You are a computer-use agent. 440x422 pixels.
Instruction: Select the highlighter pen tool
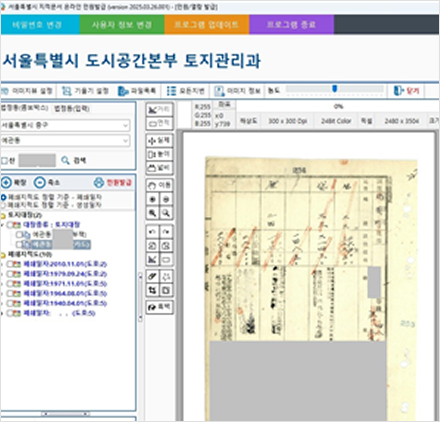pyautogui.click(x=153, y=277)
